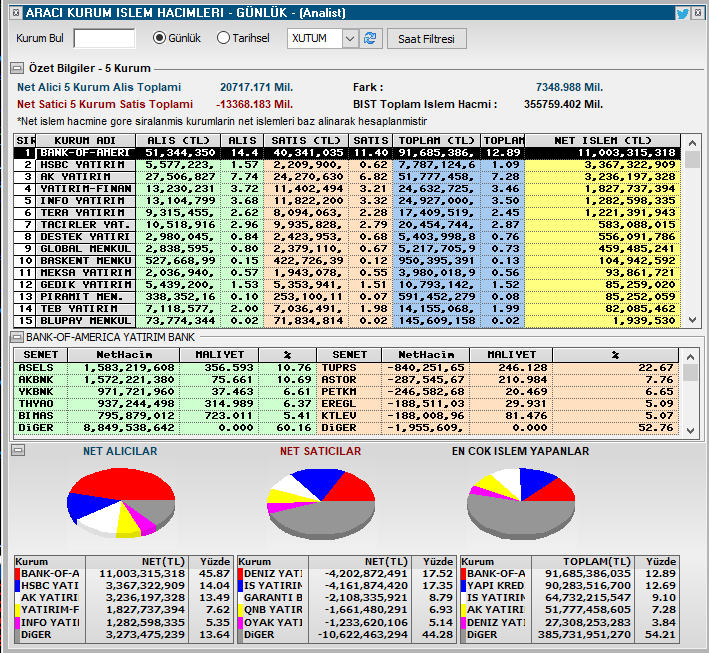Select the TERA YATIRIM row

[x=347, y=213]
